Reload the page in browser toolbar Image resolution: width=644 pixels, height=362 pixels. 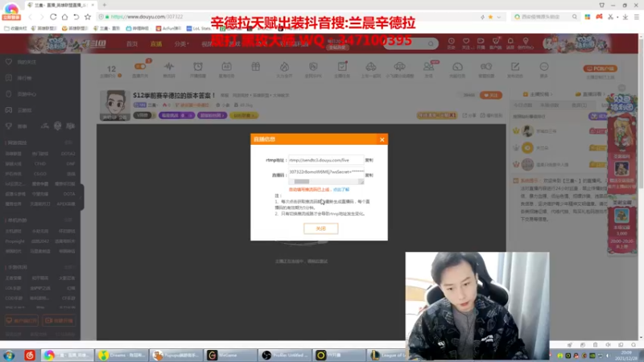[x=53, y=17]
